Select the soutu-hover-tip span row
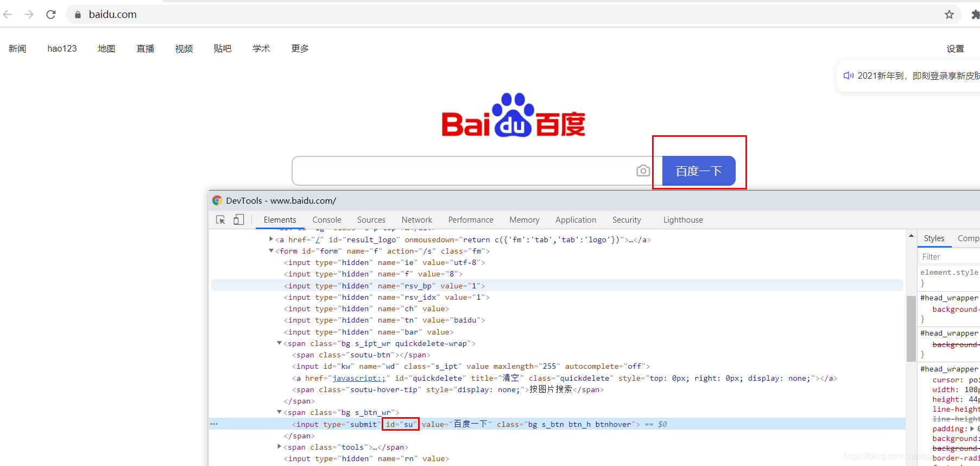 [448, 389]
